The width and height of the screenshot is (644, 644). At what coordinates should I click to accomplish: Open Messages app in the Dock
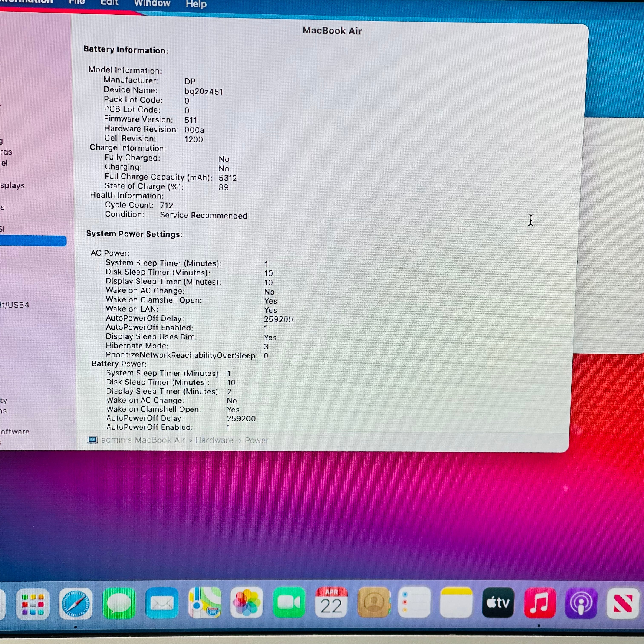pos(119,604)
